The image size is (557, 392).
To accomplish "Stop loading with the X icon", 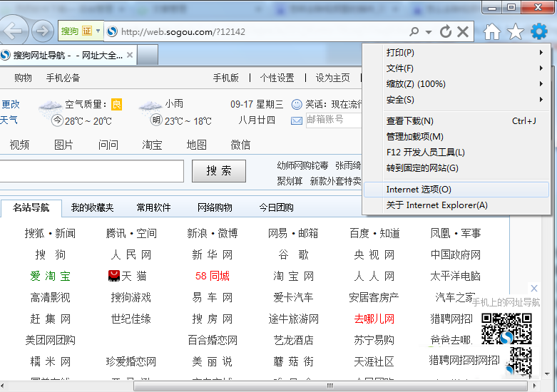I will tap(463, 31).
